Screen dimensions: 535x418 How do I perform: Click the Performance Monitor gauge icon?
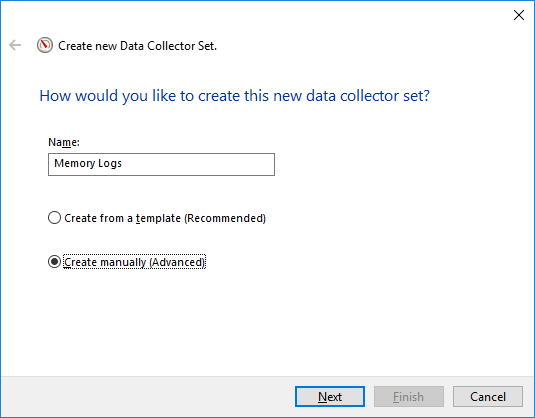tap(45, 45)
